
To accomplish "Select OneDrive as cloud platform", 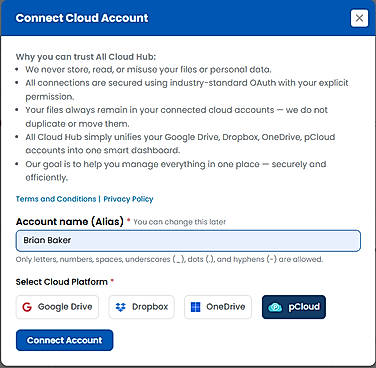I will pyautogui.click(x=218, y=307).
